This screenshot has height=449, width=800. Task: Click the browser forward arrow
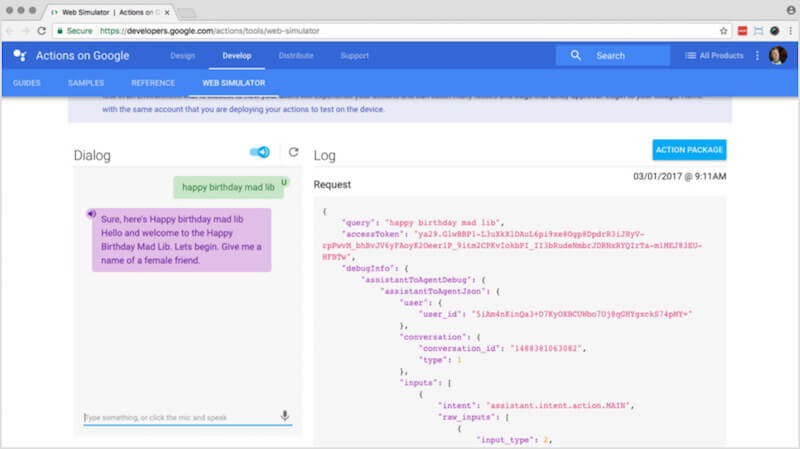pos(26,31)
